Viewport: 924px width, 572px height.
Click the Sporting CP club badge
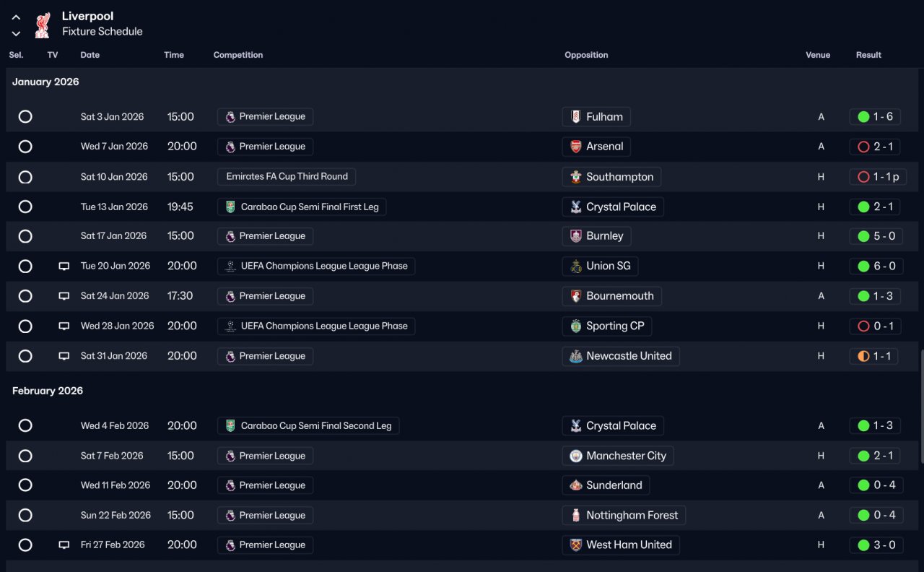pyautogui.click(x=575, y=326)
